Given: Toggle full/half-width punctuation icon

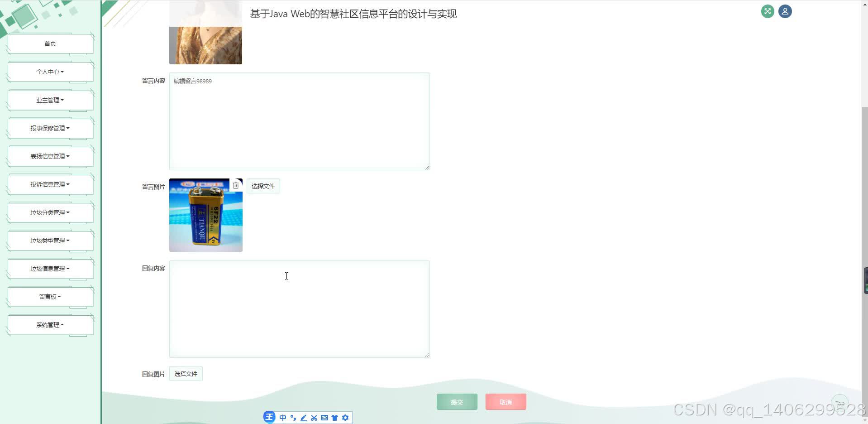Looking at the screenshot, I should 293,418.
